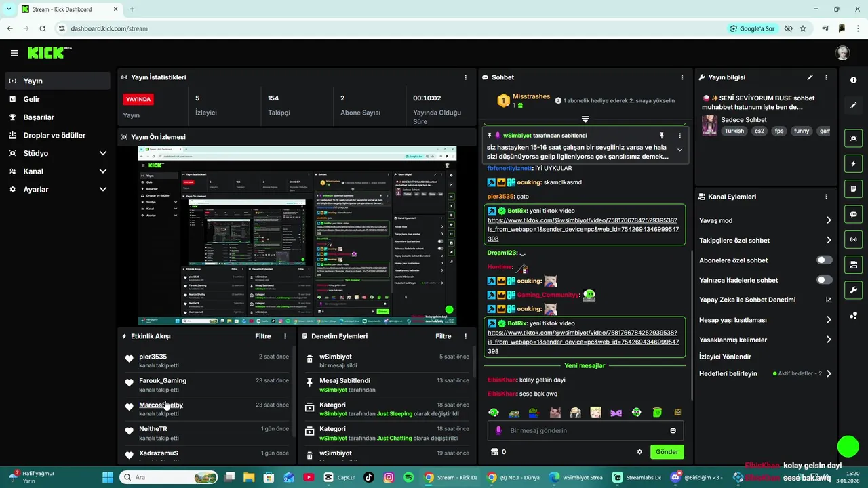Expand the pinned message chevron
868x488 pixels.
click(x=679, y=150)
